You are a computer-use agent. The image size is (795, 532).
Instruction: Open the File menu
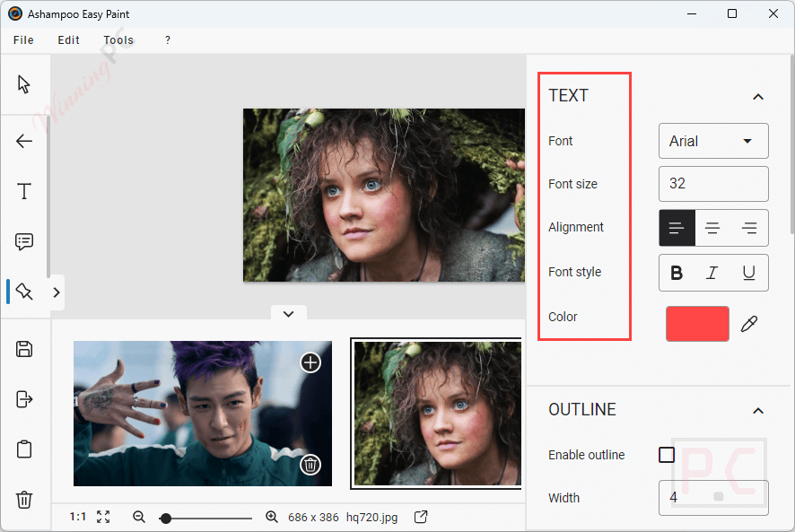[23, 40]
